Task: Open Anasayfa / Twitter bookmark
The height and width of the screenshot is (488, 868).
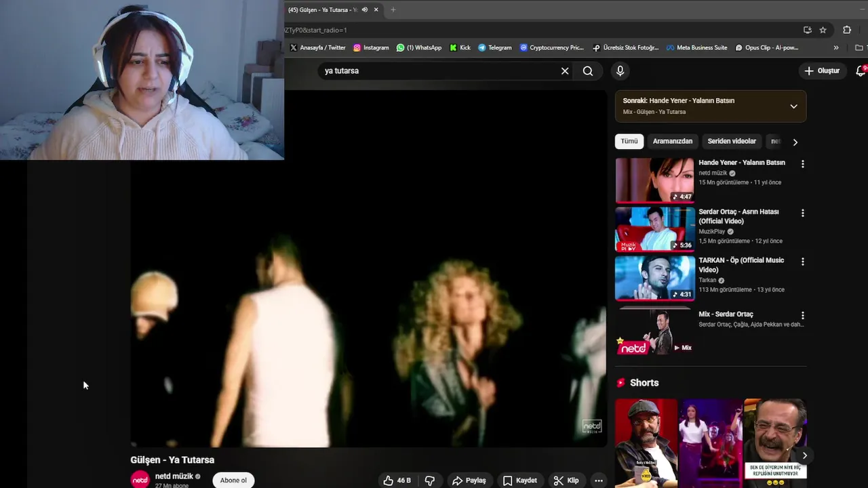Action: (x=317, y=47)
